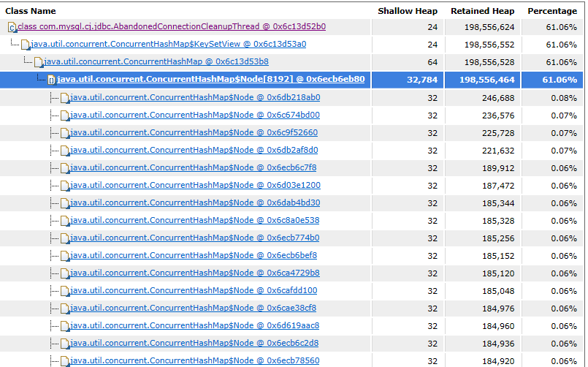
Task: Click retained heap value 198,556,464
Action: (x=487, y=80)
